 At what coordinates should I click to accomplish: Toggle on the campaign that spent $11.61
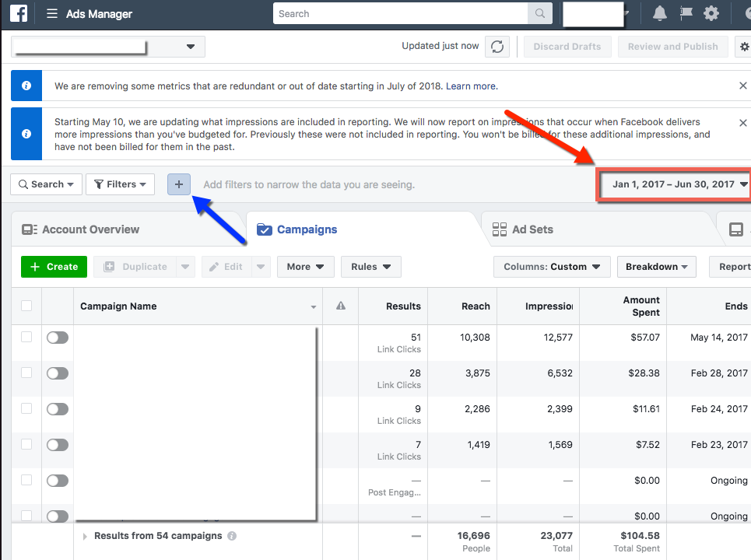click(58, 409)
